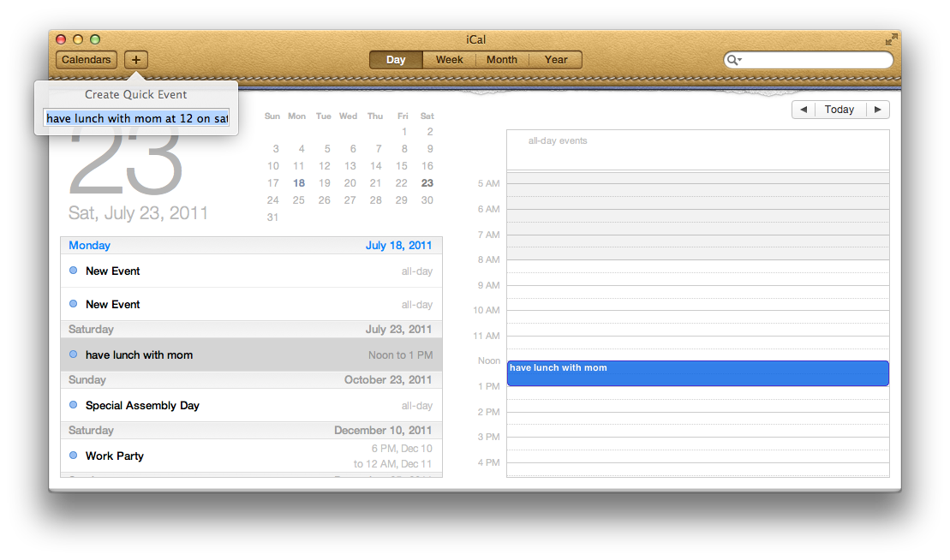The image size is (950, 560).
Task: Go to previous day with left arrow
Action: tap(804, 110)
